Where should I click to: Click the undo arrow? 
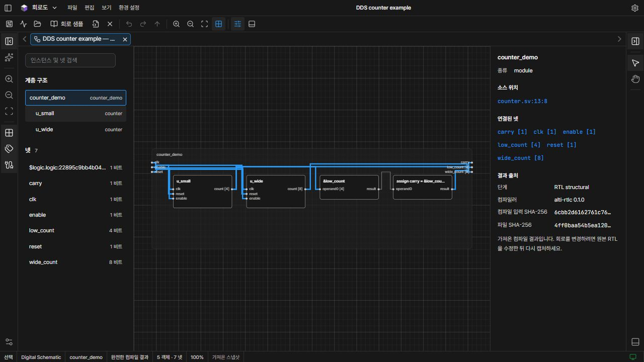coord(129,24)
